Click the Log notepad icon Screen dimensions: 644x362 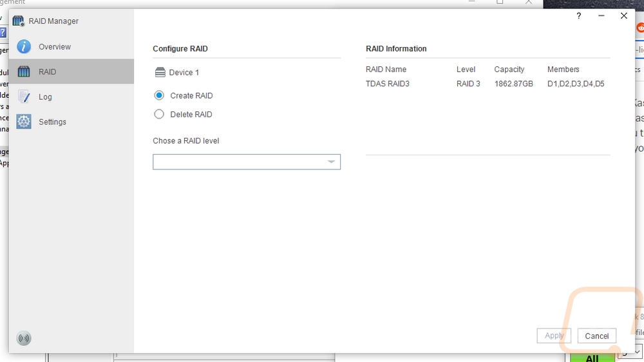(24, 97)
